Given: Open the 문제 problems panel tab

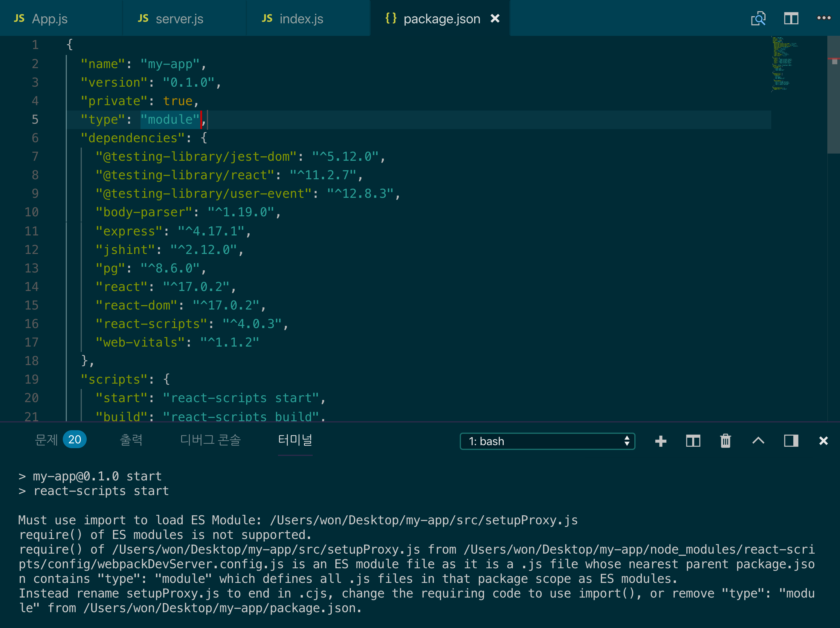Looking at the screenshot, I should (46, 440).
